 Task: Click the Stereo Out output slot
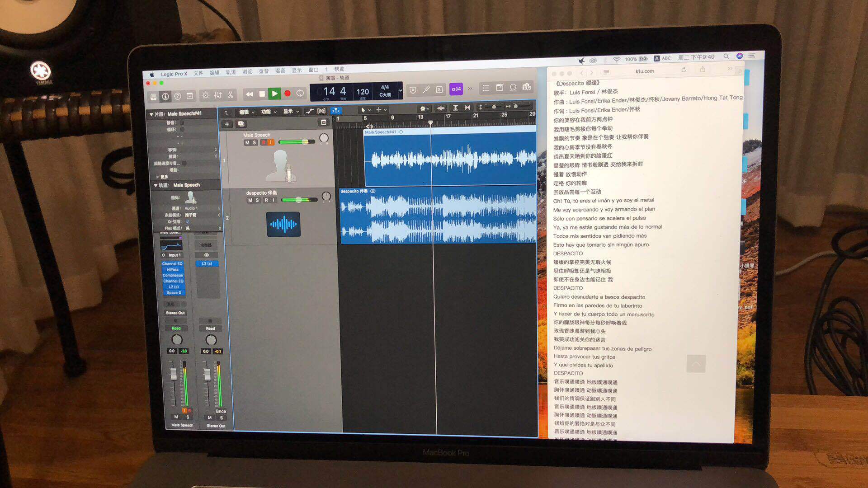(175, 313)
